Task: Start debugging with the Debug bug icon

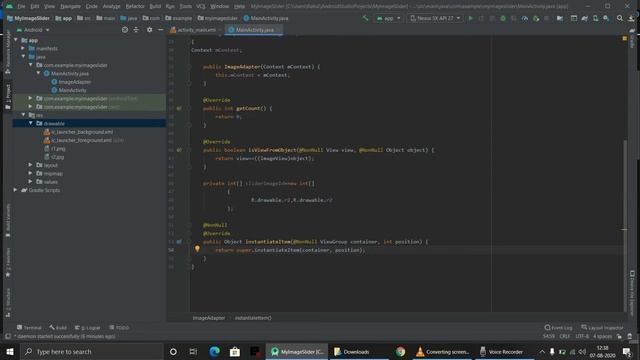Action: point(503,18)
